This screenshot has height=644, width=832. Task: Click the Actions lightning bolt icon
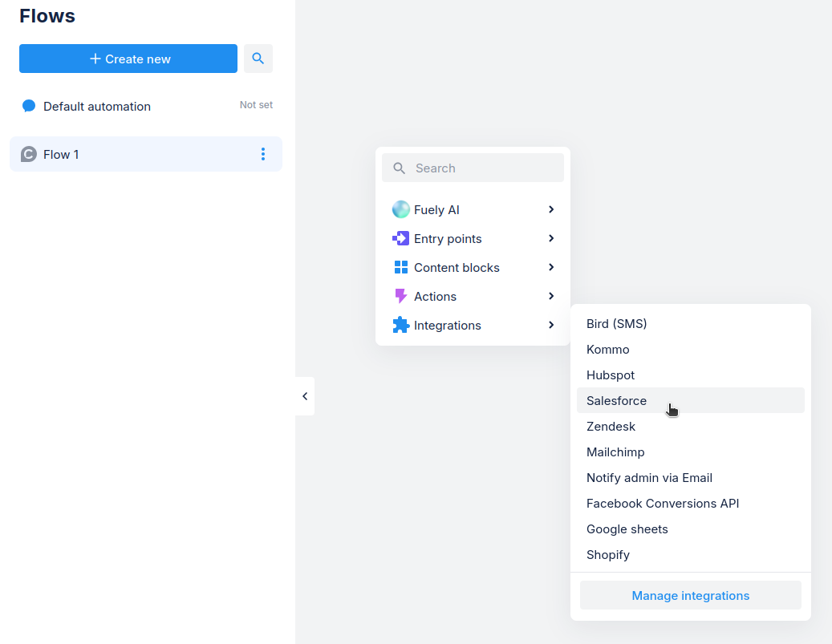point(400,296)
